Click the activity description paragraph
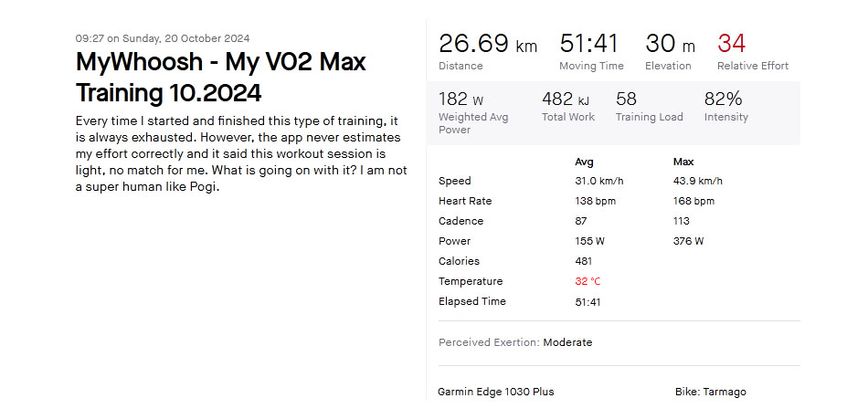This screenshot has height=419, width=868. coord(241,153)
